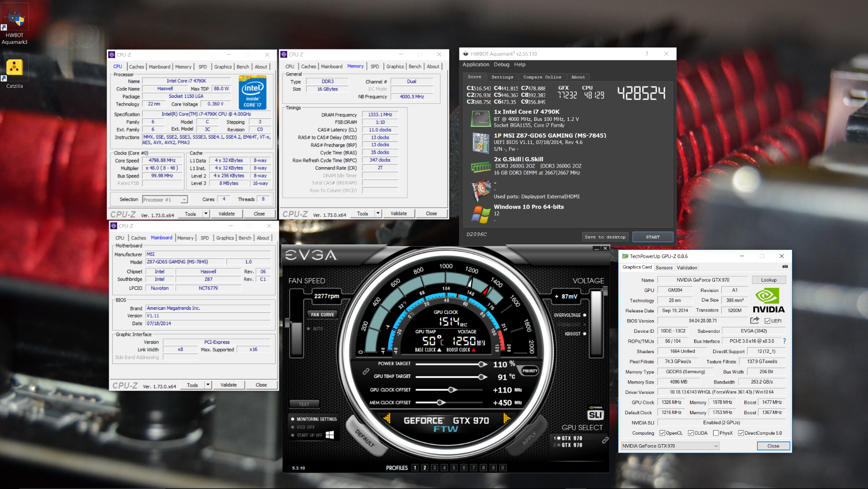Click the Lookup button in GPU-Z
The image size is (868, 489).
click(x=768, y=280)
